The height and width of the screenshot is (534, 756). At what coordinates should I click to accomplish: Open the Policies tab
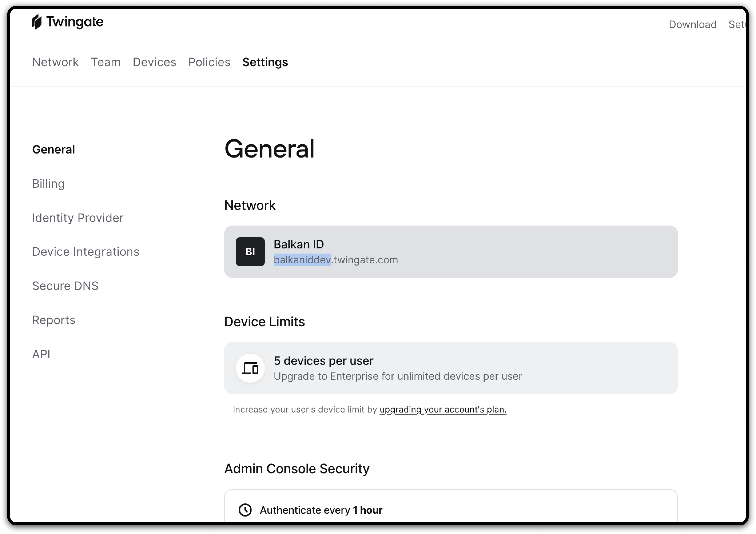point(209,62)
